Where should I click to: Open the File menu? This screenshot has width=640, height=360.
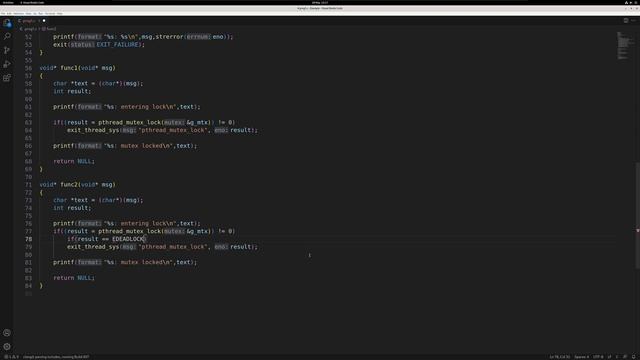(x=3, y=13)
